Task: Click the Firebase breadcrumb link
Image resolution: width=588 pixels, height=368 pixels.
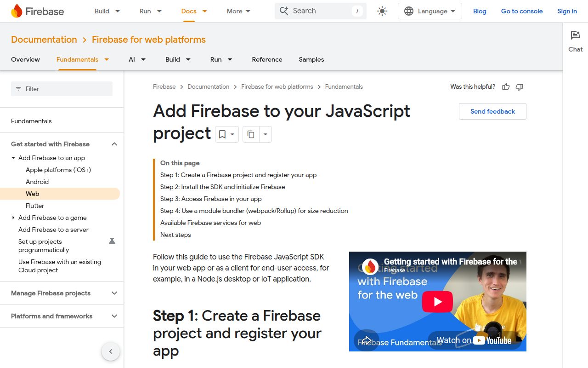Action: pyautogui.click(x=164, y=86)
